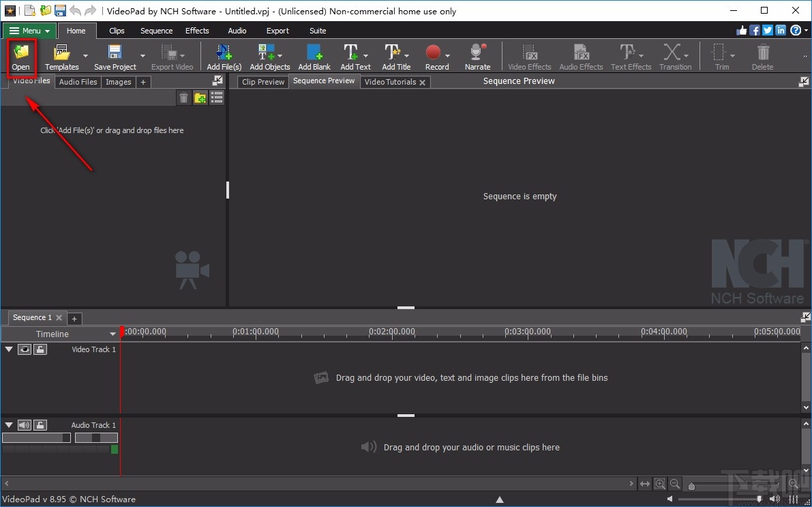Screen dimensions: 812x507
Task: Click the Add Title icon
Action: point(392,53)
